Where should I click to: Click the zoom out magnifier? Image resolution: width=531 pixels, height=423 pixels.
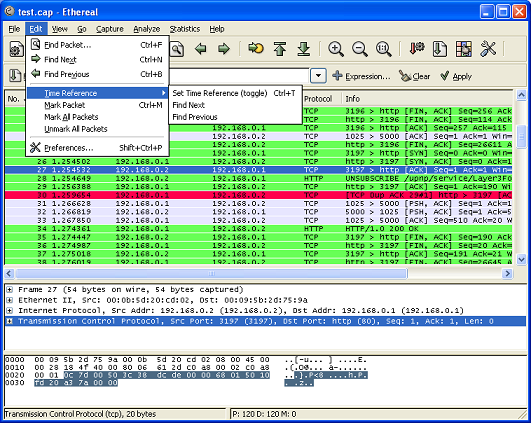coord(360,49)
